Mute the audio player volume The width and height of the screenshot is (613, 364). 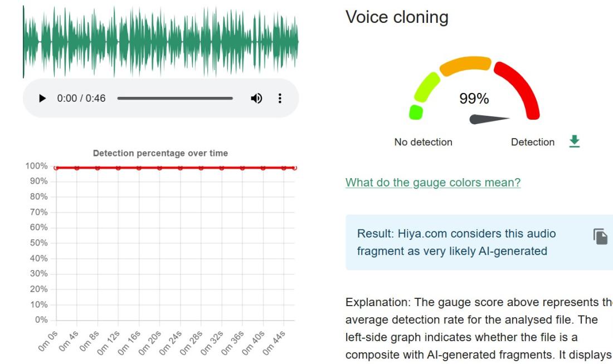[x=256, y=99]
